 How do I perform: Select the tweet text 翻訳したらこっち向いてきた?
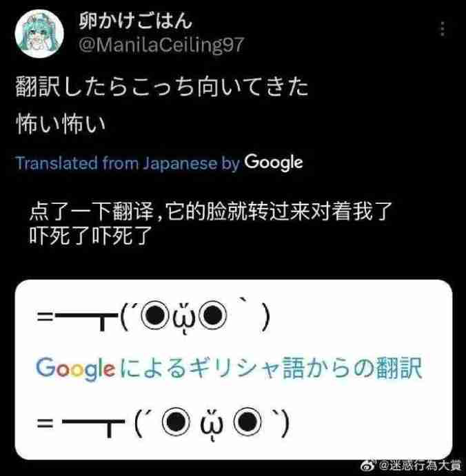click(162, 87)
